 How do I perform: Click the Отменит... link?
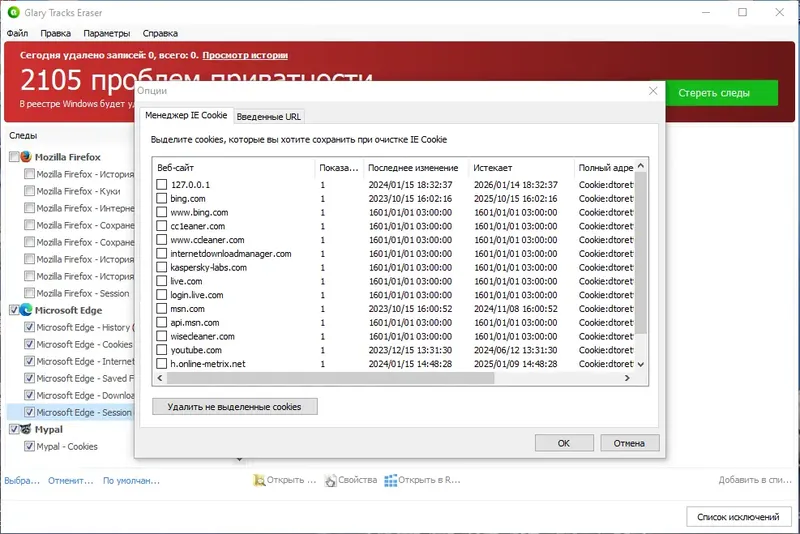click(71, 480)
